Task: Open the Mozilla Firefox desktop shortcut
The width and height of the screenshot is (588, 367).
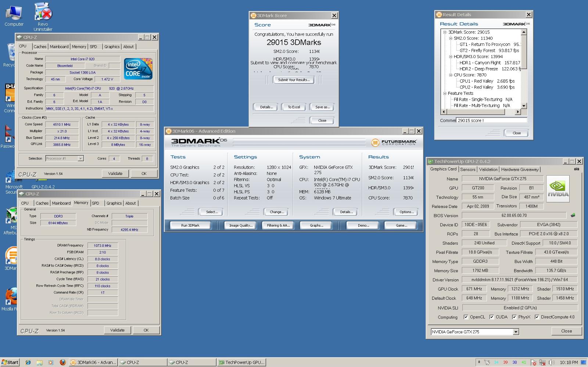Action: (10, 299)
